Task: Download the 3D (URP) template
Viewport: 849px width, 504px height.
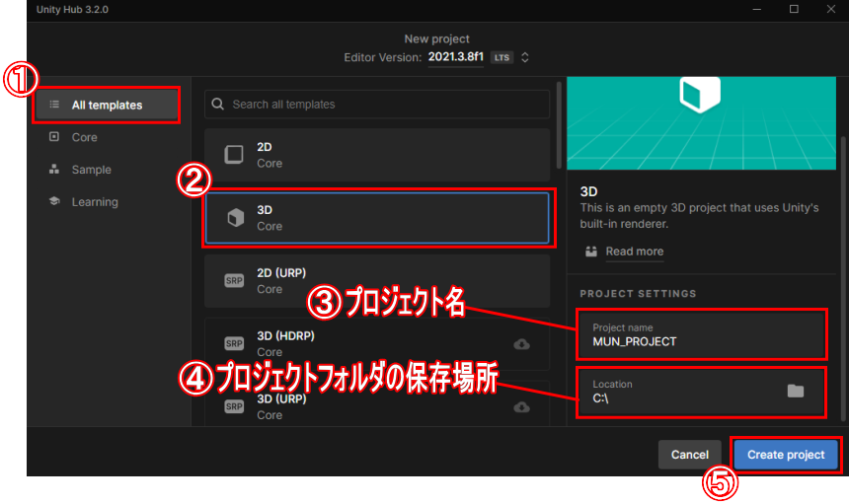Action: (521, 406)
